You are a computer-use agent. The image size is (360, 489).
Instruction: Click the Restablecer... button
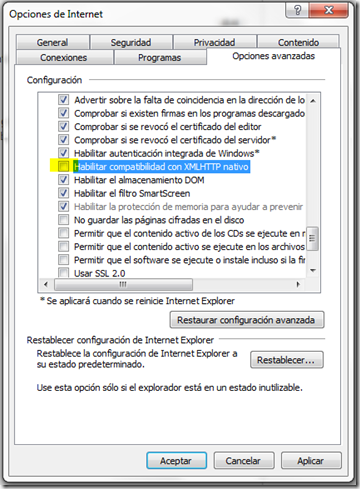tap(286, 360)
